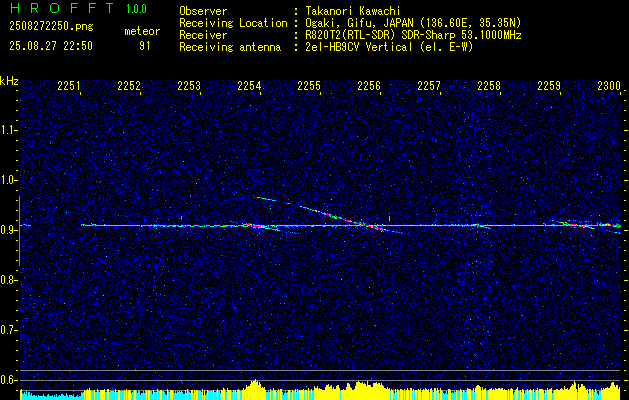This screenshot has width=629, height=400.
Task: Click the 1.0.0 version number
Action: pos(136,9)
